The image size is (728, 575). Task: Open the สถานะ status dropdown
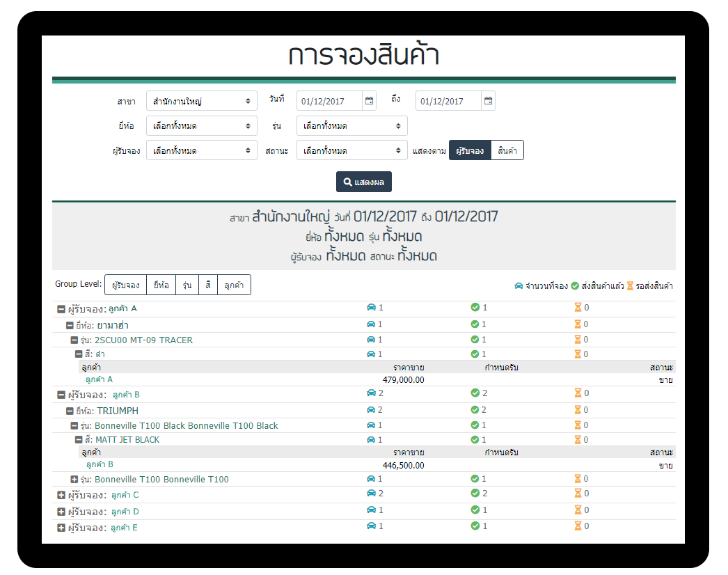coord(351,150)
